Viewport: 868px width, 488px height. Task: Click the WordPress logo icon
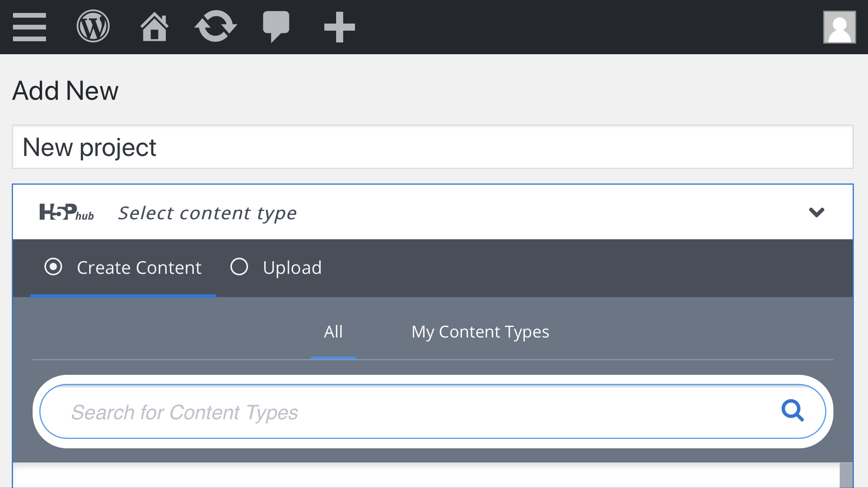[x=93, y=26]
